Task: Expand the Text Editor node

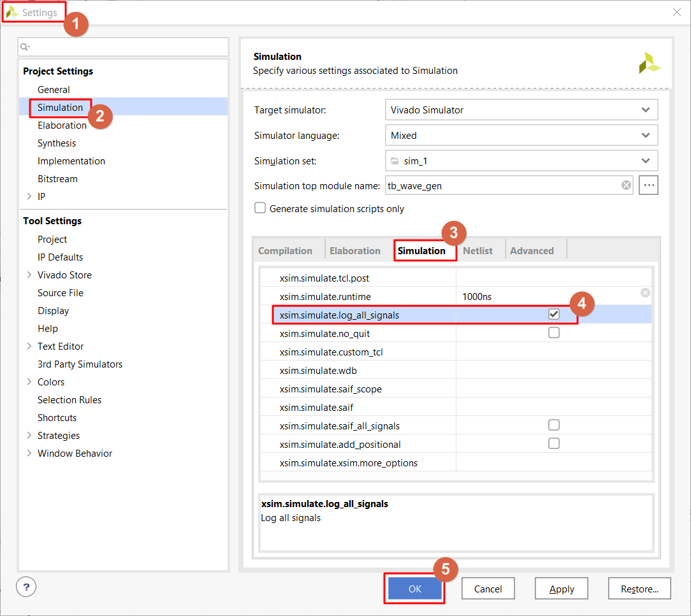Action: coord(29,346)
